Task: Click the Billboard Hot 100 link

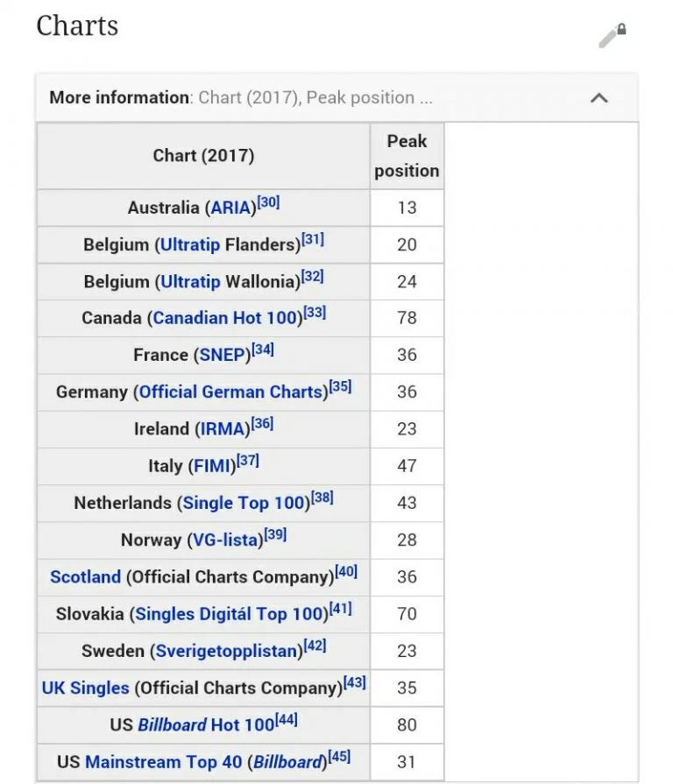Action: point(206,724)
